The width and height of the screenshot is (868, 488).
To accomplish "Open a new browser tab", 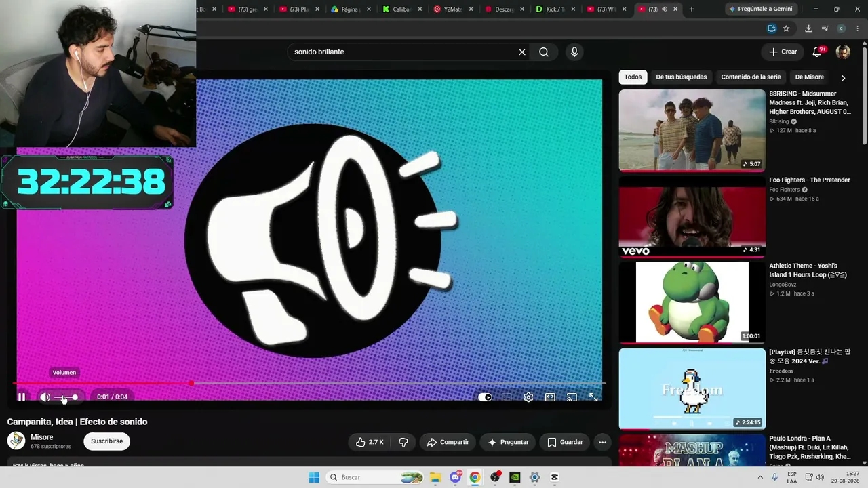I will click(x=691, y=9).
